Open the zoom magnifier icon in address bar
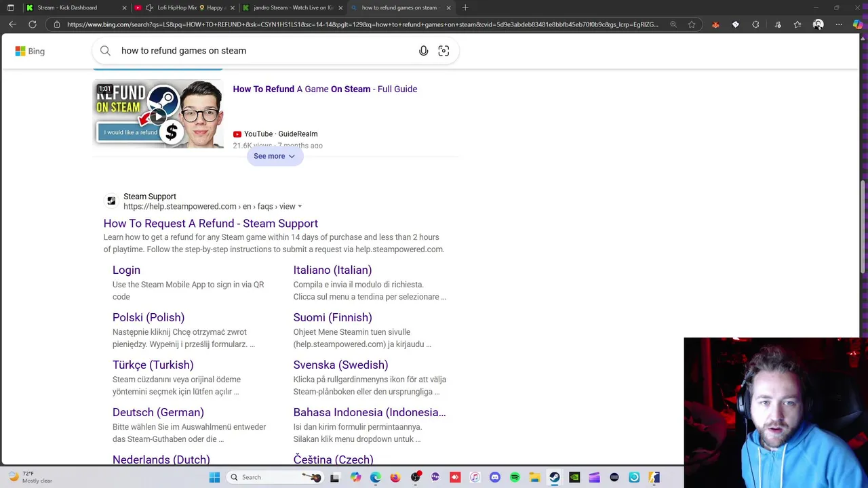Screen dimensions: 868x488 click(x=673, y=24)
